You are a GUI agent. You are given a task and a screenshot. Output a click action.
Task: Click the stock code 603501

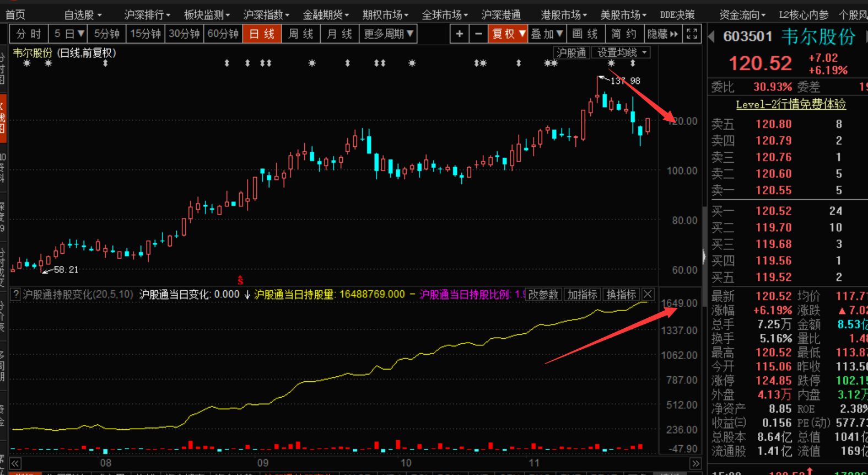tap(747, 37)
